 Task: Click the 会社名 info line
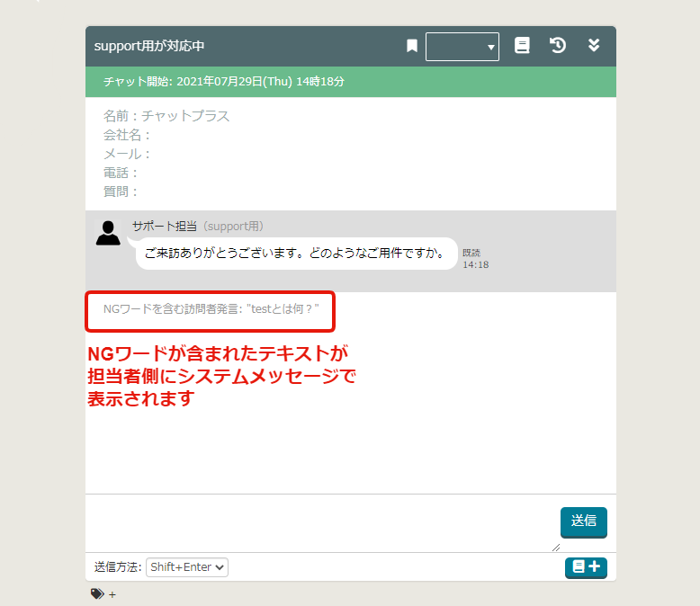[x=126, y=135]
